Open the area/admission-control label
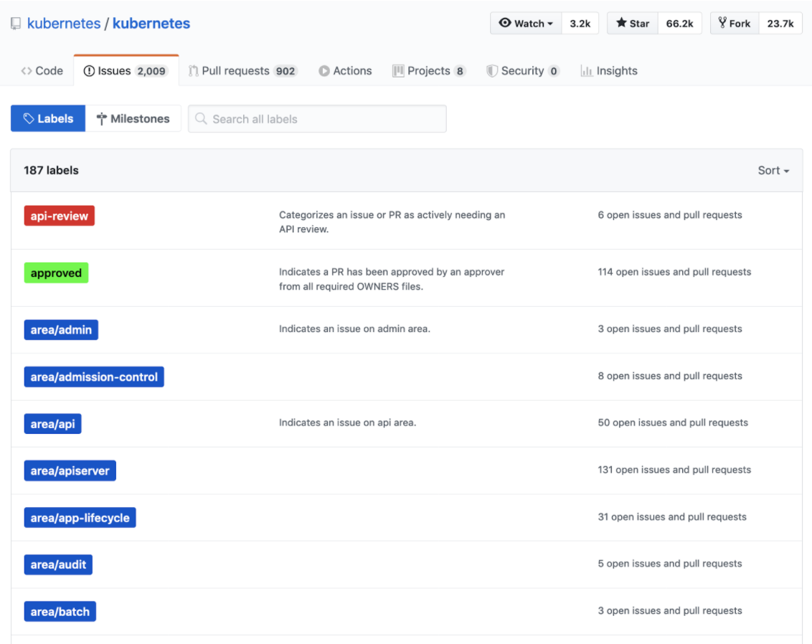 [x=94, y=377]
